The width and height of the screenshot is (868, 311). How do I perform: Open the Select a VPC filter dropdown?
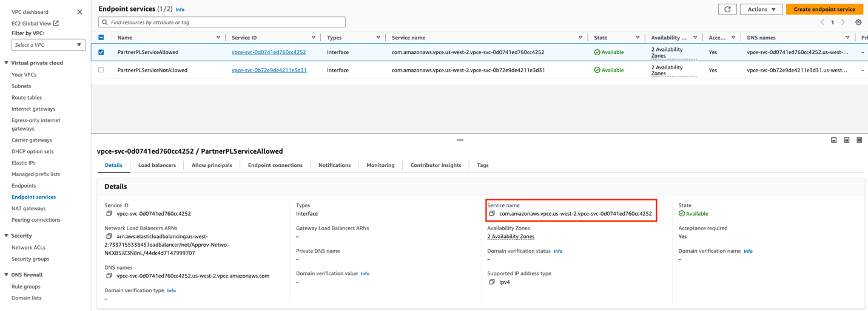pos(48,45)
